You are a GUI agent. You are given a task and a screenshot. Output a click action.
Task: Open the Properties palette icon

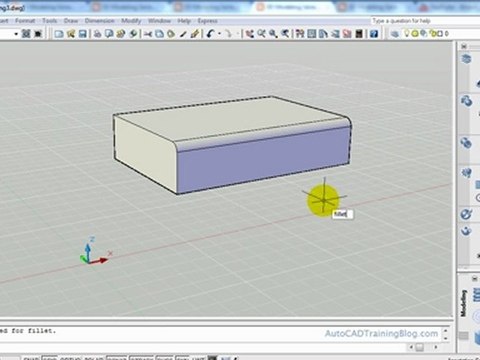[300, 34]
